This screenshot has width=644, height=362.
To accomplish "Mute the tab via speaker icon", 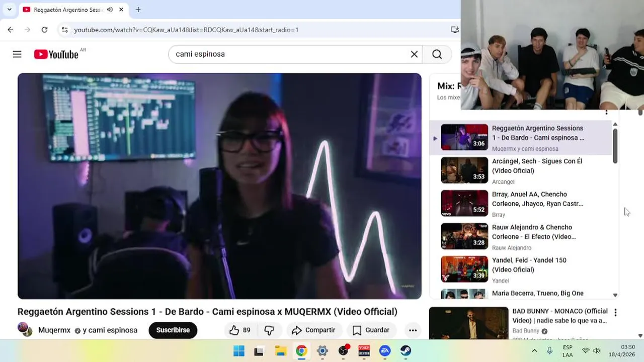I will (110, 10).
